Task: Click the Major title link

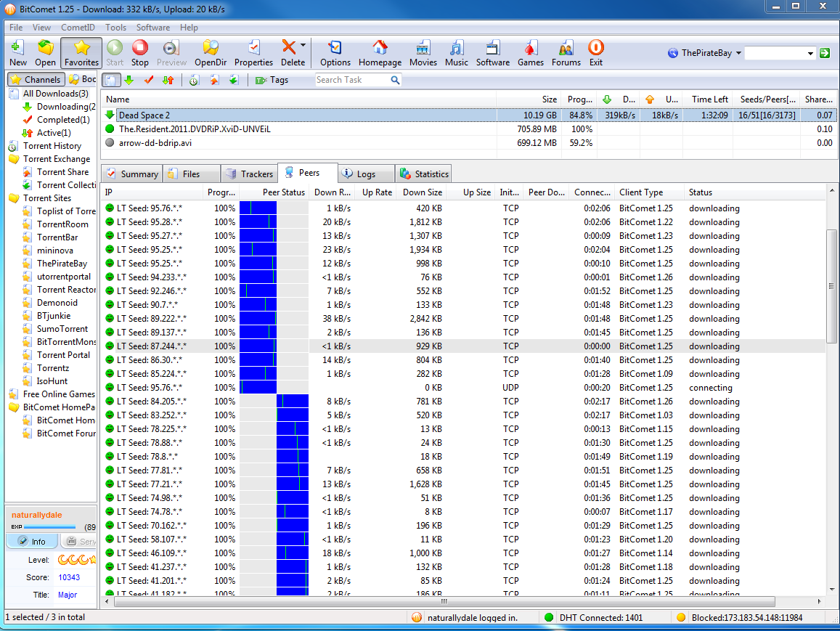Action: 68,595
